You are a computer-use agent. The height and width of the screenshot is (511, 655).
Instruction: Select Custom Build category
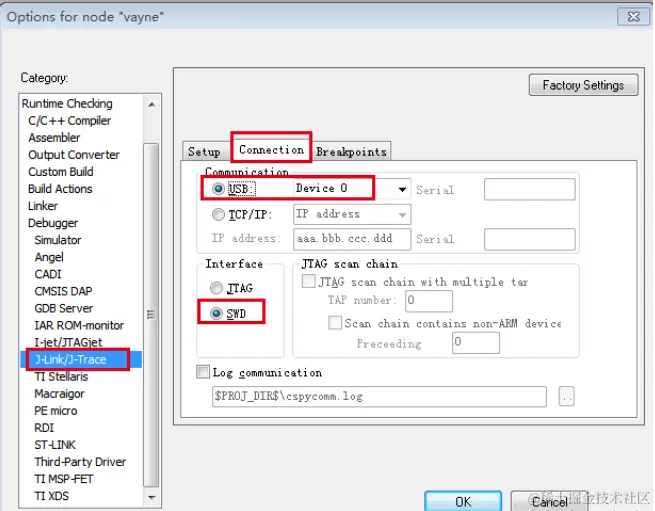coord(61,172)
